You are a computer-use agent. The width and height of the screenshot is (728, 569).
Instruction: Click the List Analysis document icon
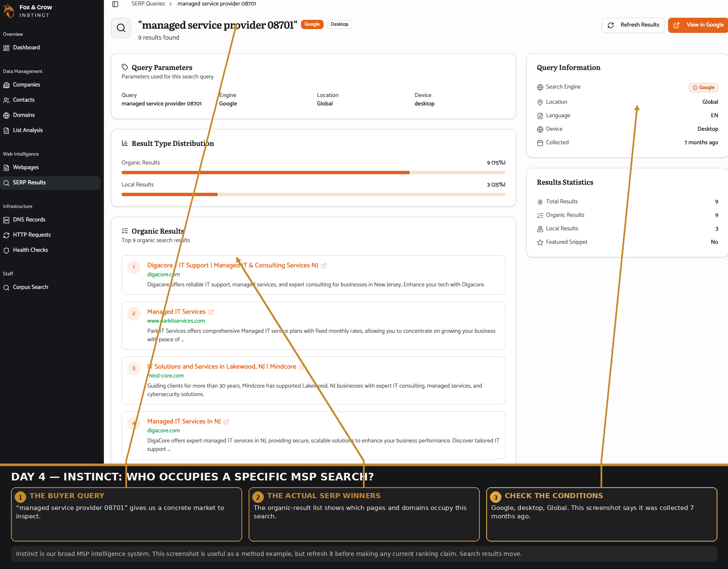tap(6, 131)
